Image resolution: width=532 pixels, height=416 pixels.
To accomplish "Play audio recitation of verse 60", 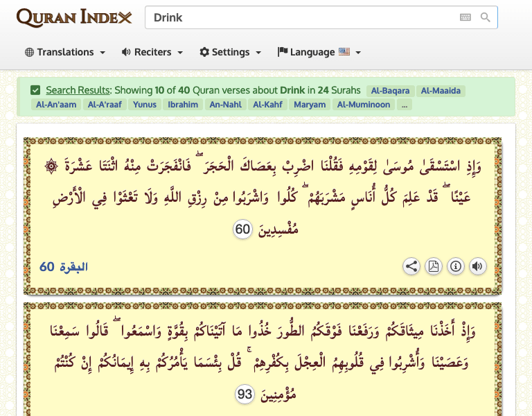I will [x=478, y=266].
